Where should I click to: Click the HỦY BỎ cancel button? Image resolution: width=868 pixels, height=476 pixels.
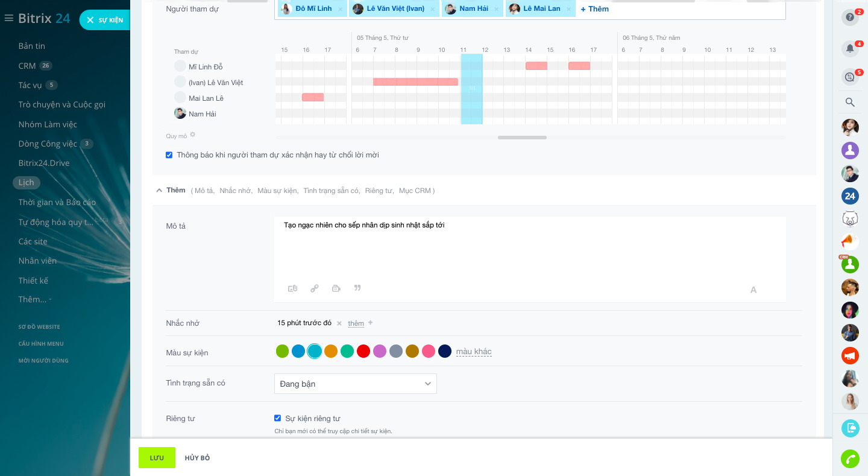[197, 458]
